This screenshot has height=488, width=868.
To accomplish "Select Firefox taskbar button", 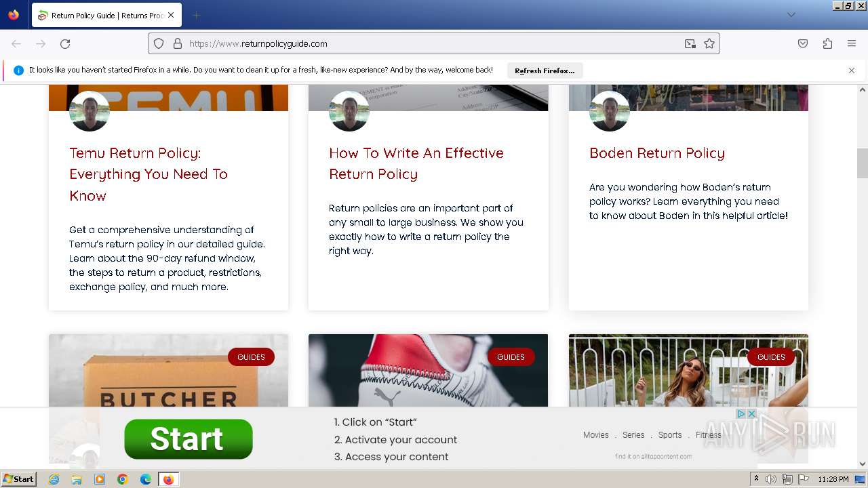I will click(x=168, y=479).
